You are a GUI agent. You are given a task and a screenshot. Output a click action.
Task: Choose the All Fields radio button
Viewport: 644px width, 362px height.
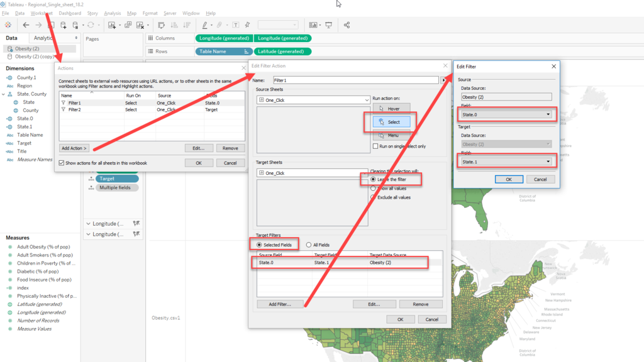(x=308, y=244)
